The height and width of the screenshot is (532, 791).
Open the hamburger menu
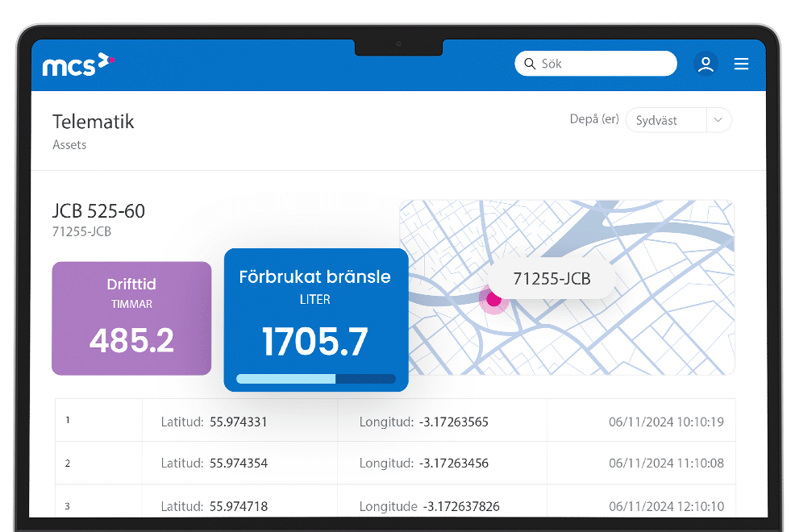point(741,64)
